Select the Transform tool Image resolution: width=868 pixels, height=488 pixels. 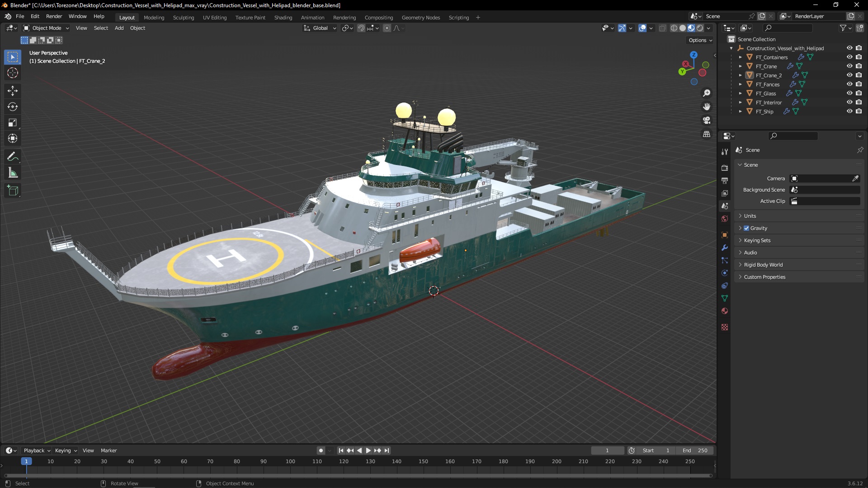pyautogui.click(x=13, y=138)
